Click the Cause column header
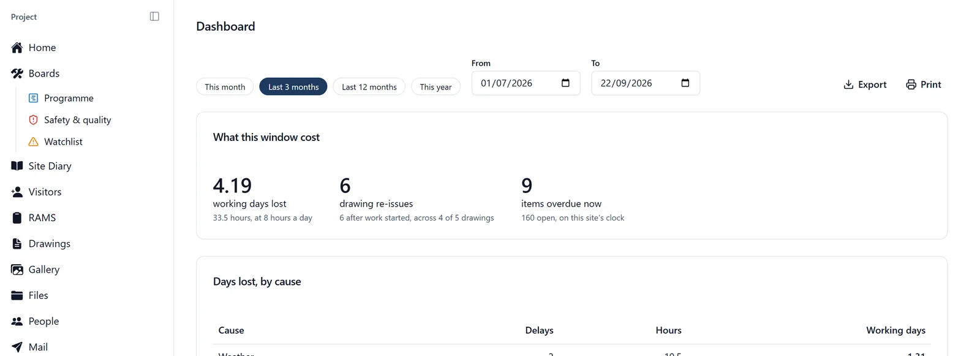Image resolution: width=980 pixels, height=356 pixels. (231, 330)
